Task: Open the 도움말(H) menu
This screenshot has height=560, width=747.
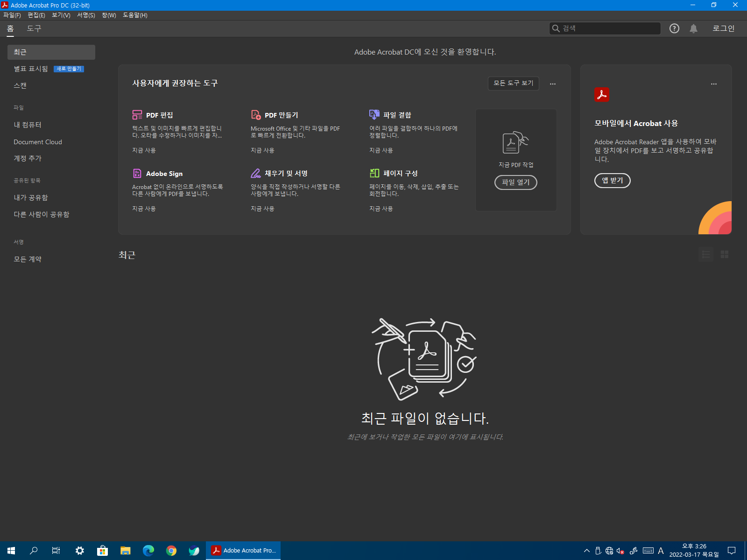Action: click(135, 15)
